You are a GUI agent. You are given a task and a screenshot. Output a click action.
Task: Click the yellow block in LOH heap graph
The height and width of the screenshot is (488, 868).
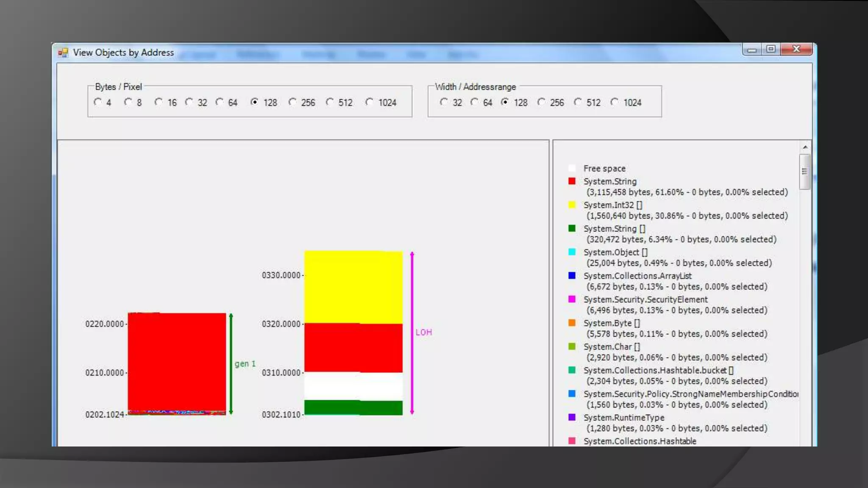click(353, 286)
